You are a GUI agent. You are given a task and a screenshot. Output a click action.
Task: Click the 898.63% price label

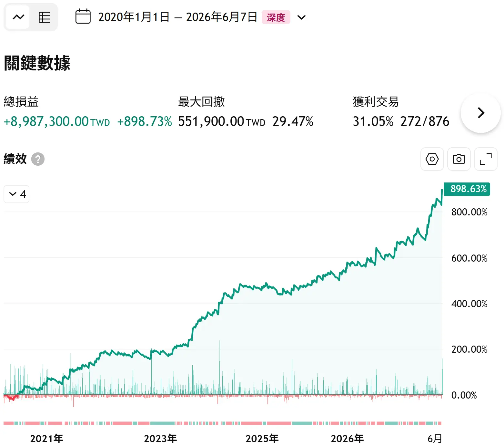click(x=467, y=189)
